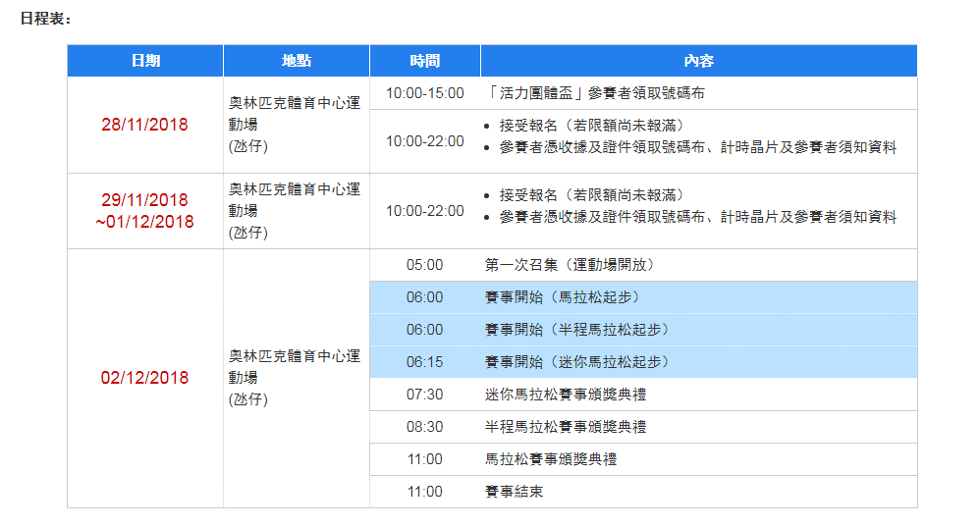Click the 地點 column header

tap(297, 61)
